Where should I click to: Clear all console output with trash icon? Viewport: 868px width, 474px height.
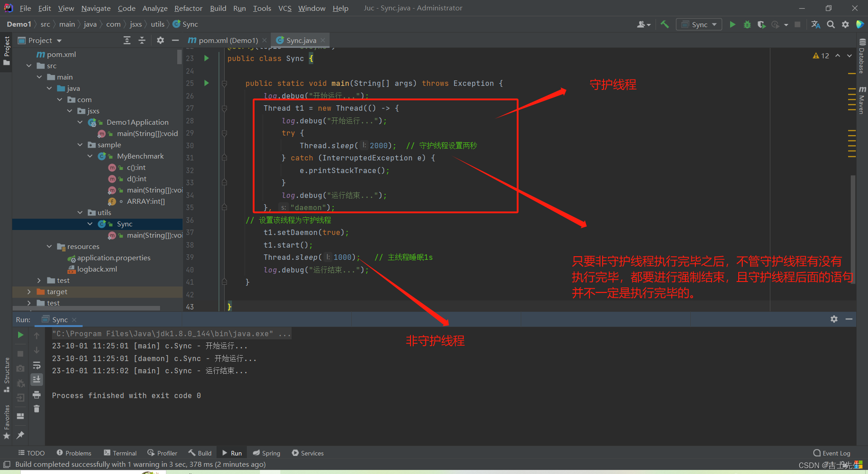(37, 409)
